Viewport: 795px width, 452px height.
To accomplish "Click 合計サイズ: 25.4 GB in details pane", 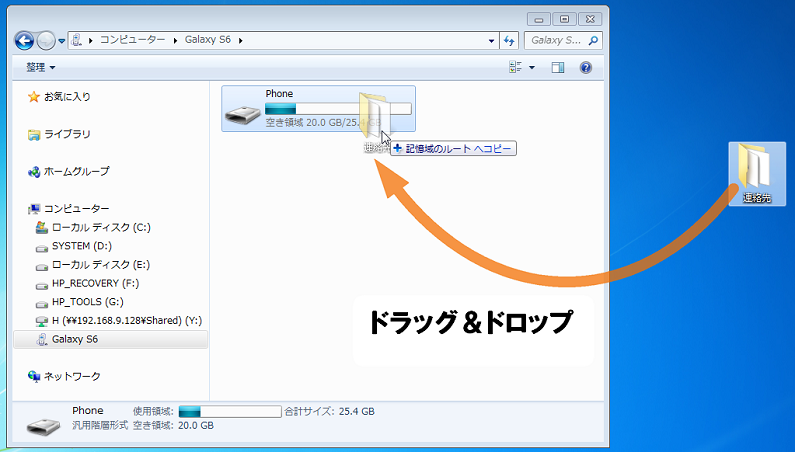I will 329,411.
